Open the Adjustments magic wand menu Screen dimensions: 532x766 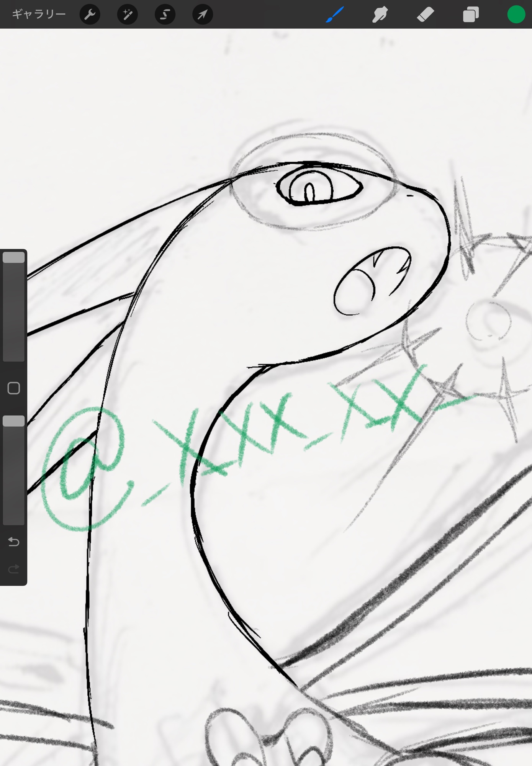point(127,15)
